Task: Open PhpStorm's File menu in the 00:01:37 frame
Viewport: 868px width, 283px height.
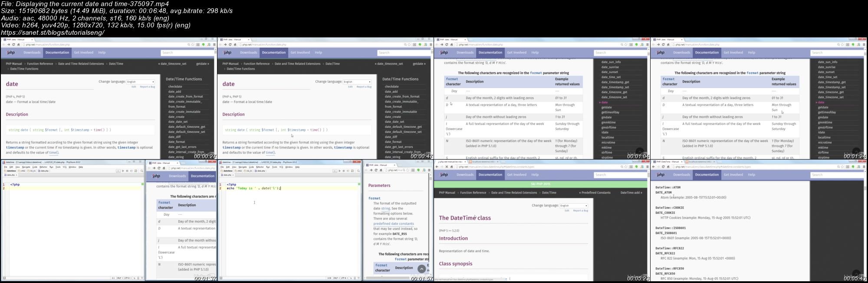Action: point(6,167)
